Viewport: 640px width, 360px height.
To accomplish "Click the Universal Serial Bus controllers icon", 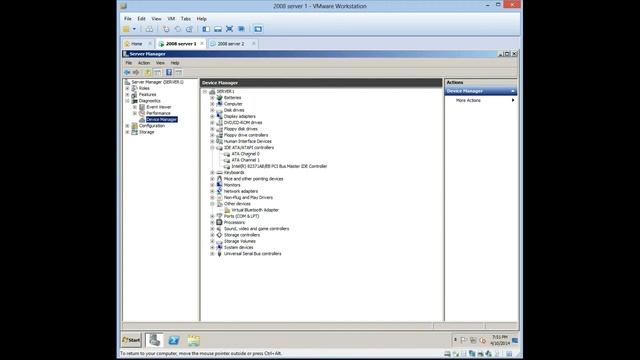I will (219, 253).
